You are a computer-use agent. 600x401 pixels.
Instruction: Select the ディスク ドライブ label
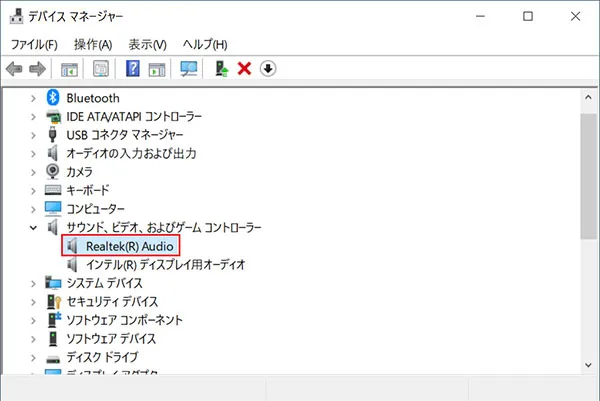click(102, 357)
